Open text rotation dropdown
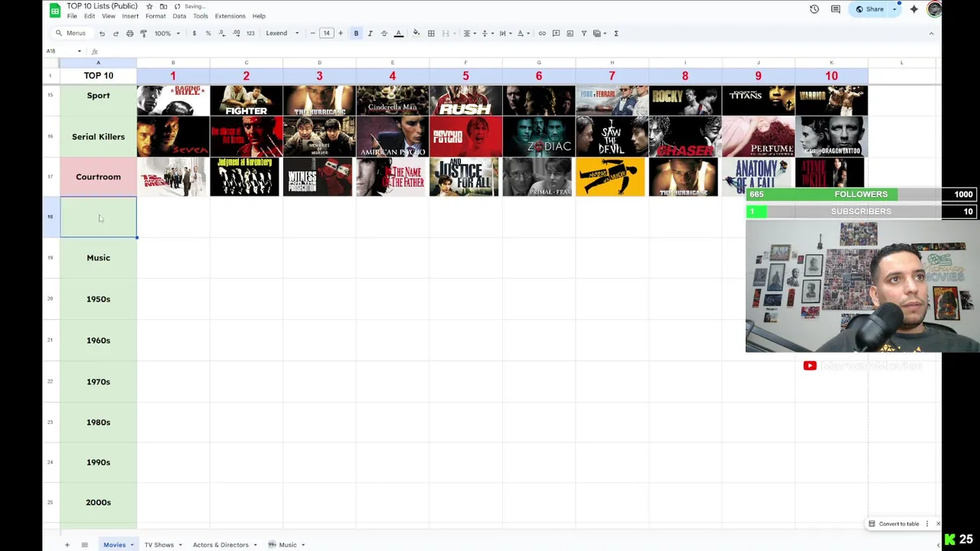This screenshot has width=980, height=551. (522, 33)
